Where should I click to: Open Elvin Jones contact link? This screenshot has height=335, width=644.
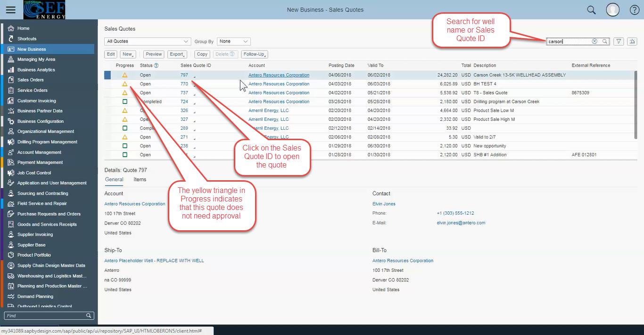click(x=384, y=204)
